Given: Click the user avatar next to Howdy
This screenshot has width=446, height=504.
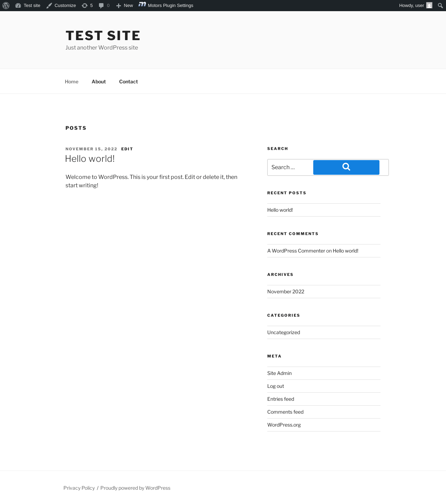Looking at the screenshot, I should pos(429,5).
